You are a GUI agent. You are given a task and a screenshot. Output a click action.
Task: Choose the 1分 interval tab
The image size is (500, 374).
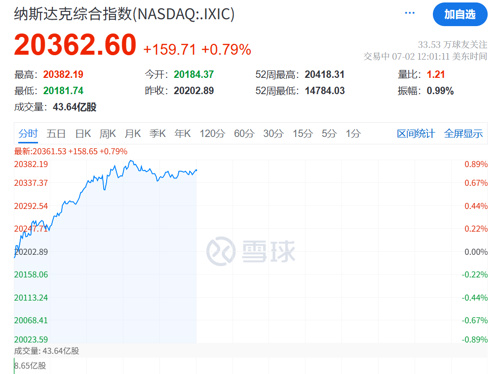[353, 134]
